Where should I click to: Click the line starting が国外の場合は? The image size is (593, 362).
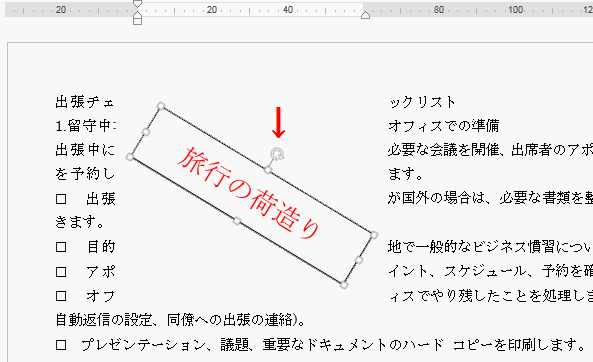tap(490, 198)
